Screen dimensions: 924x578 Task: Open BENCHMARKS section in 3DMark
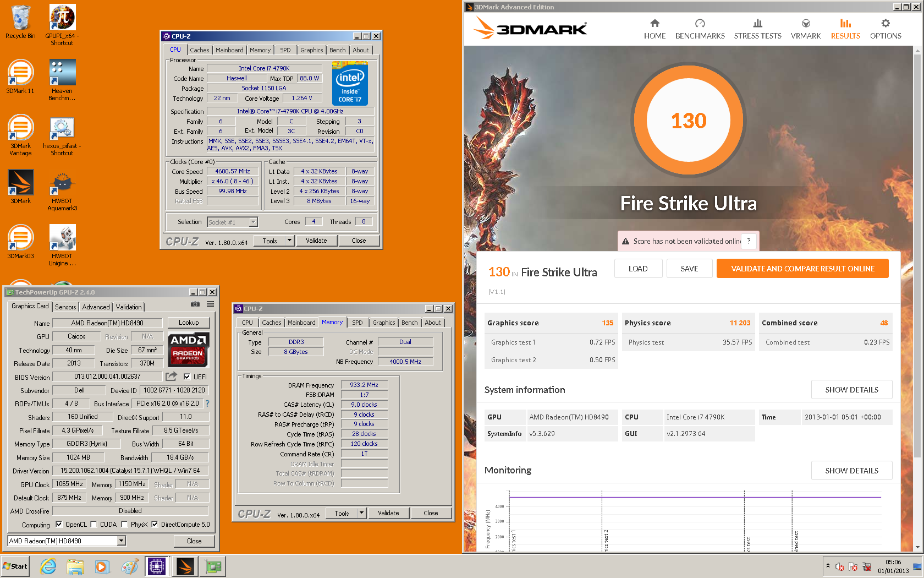(700, 29)
